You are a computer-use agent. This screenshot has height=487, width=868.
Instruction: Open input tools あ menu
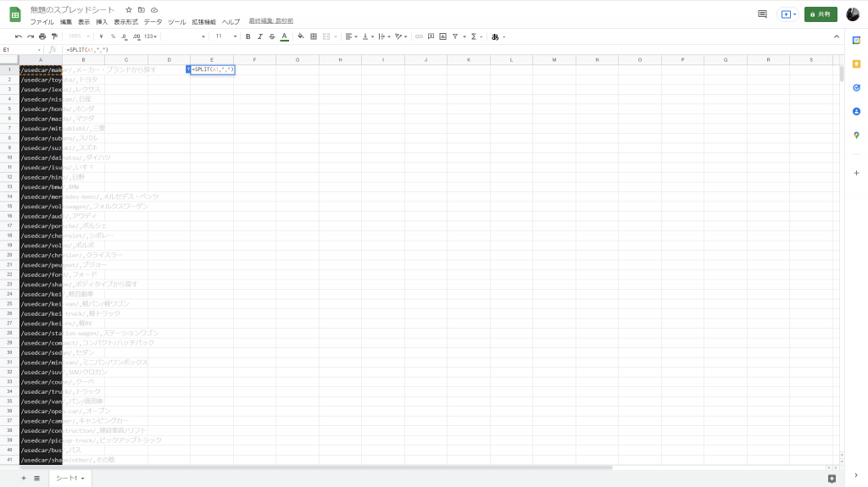(498, 37)
